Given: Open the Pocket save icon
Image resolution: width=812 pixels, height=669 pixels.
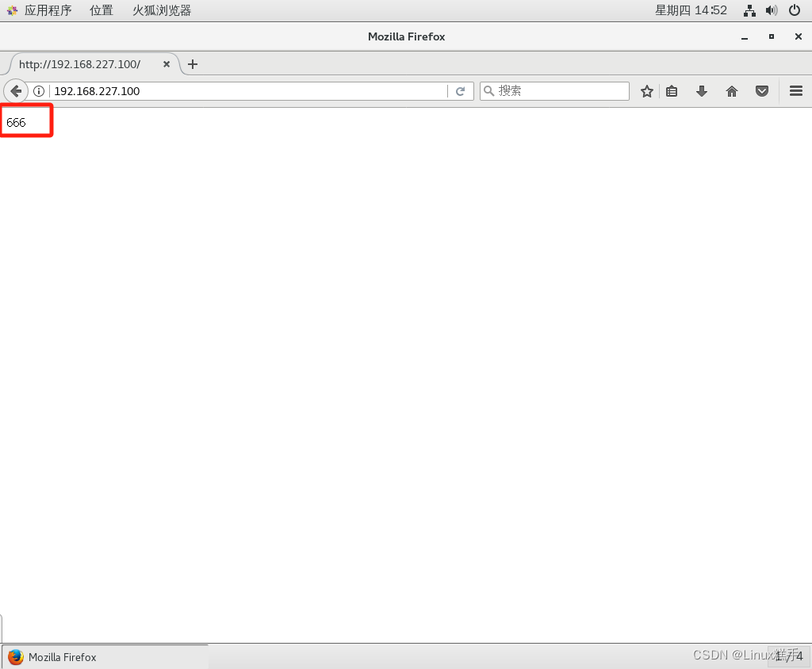Looking at the screenshot, I should [761, 90].
